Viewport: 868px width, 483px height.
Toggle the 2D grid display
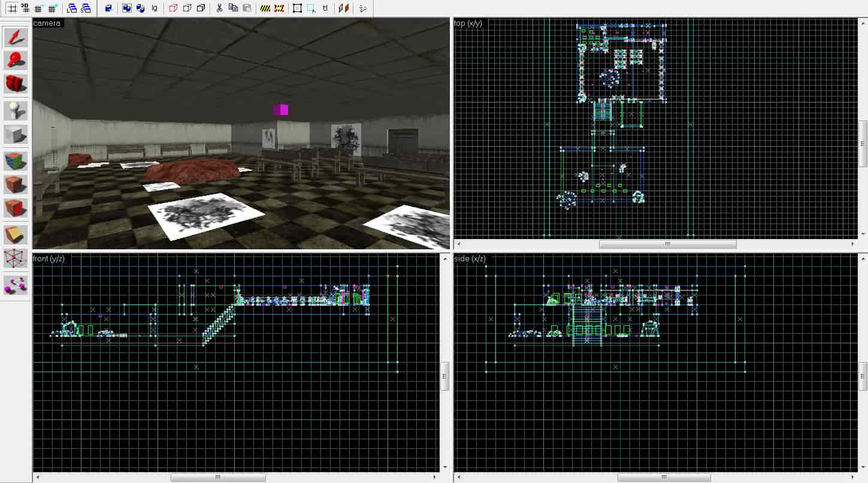(11, 8)
